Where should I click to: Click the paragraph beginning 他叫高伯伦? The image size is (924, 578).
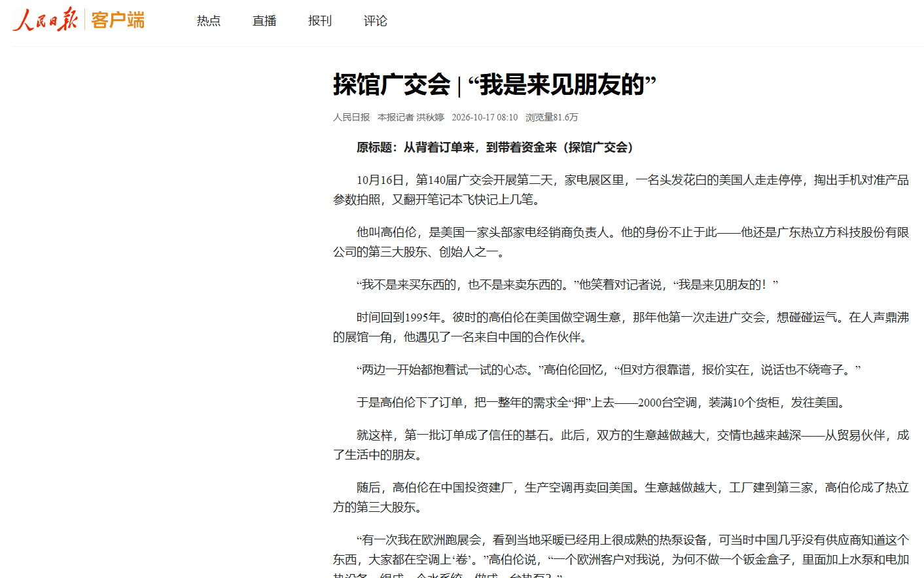pyautogui.click(x=621, y=242)
